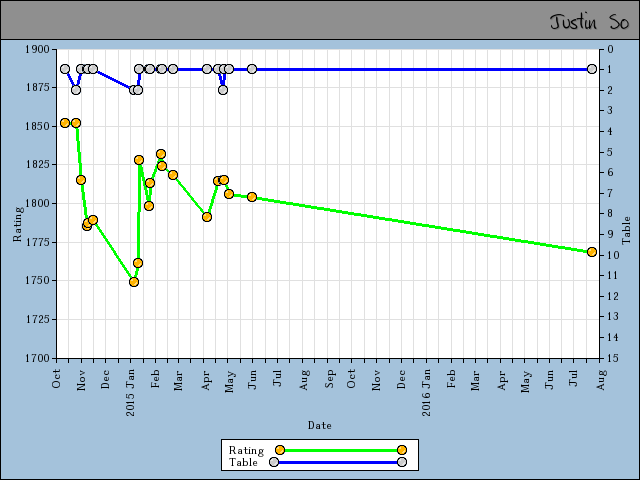Click the green Rating line in legend
The image size is (640, 480).
(340, 450)
